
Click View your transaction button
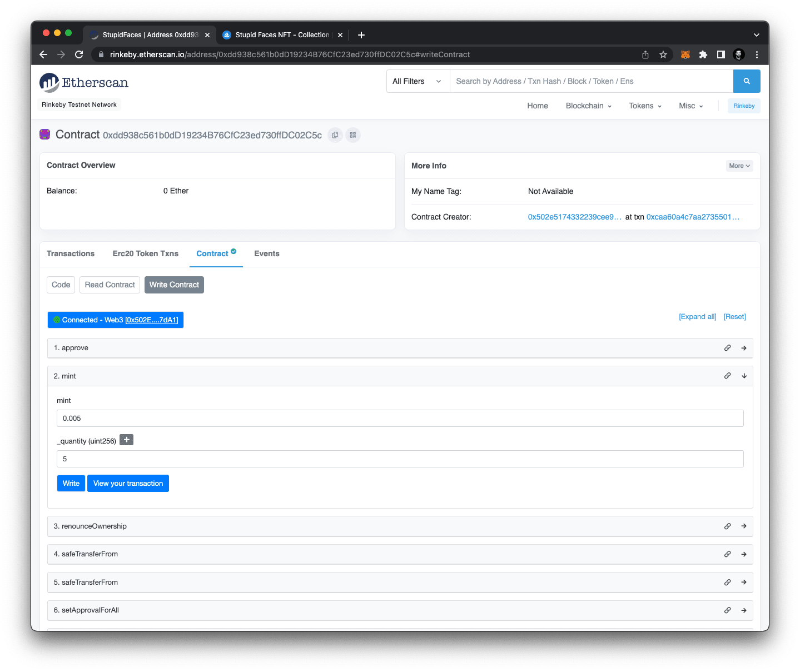point(128,483)
